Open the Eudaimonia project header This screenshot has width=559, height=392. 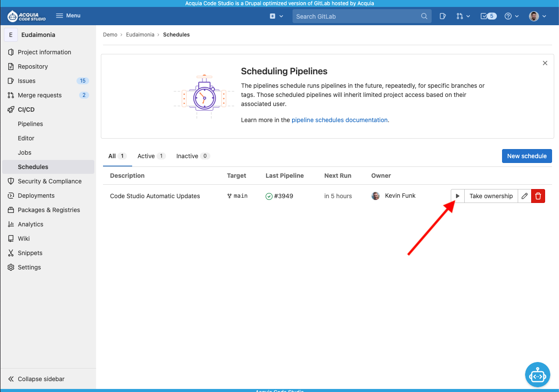[x=48, y=35]
